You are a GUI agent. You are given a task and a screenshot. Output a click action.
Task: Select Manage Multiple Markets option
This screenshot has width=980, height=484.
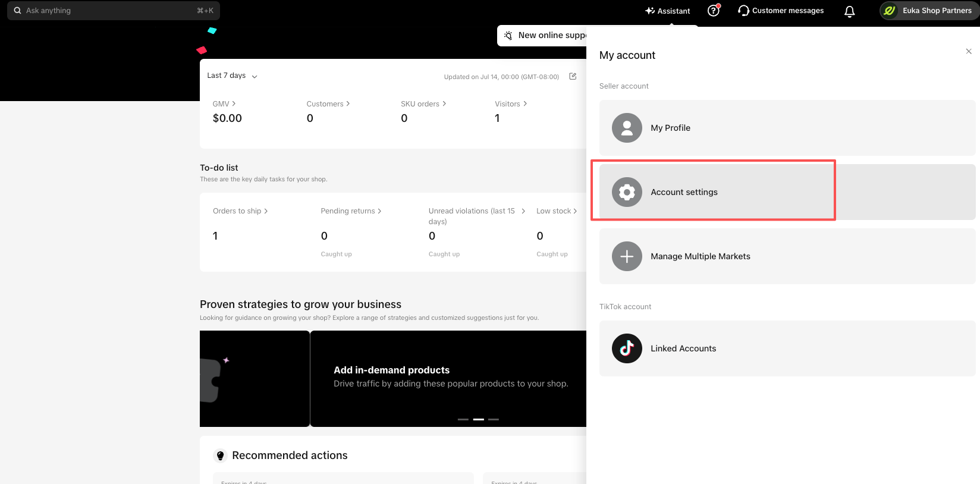point(787,256)
